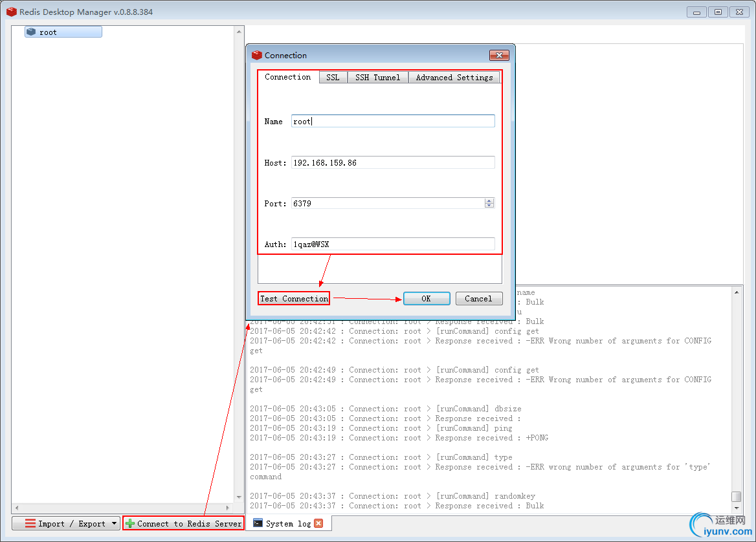Click the Name input field
756x542 pixels.
[393, 122]
